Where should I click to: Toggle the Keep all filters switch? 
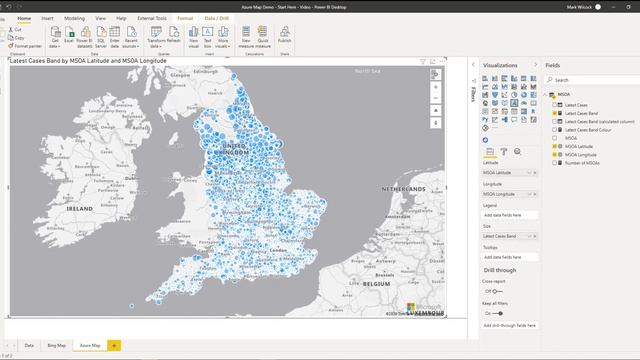pos(498,313)
